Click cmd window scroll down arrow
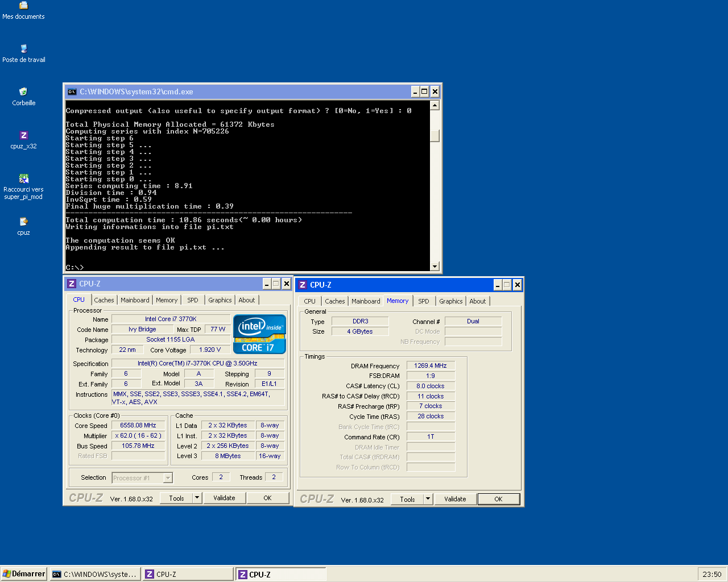Screen dimensions: 728x582 pos(435,266)
